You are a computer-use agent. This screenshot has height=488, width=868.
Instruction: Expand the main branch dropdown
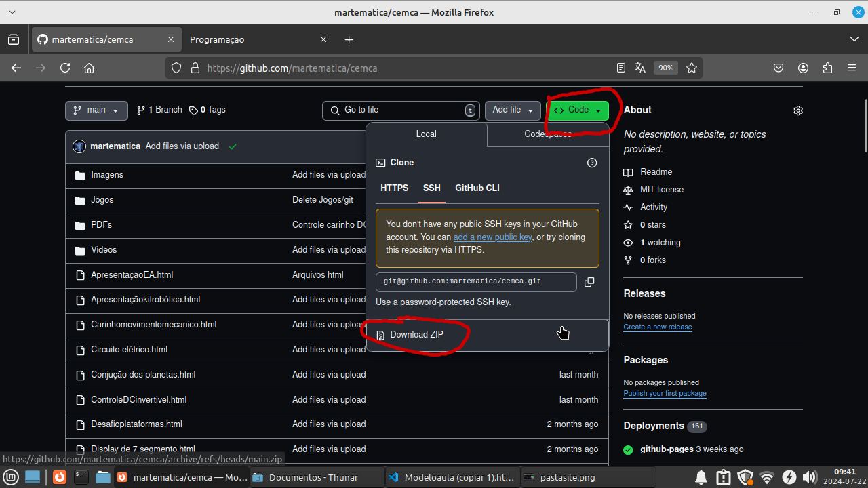coord(96,110)
